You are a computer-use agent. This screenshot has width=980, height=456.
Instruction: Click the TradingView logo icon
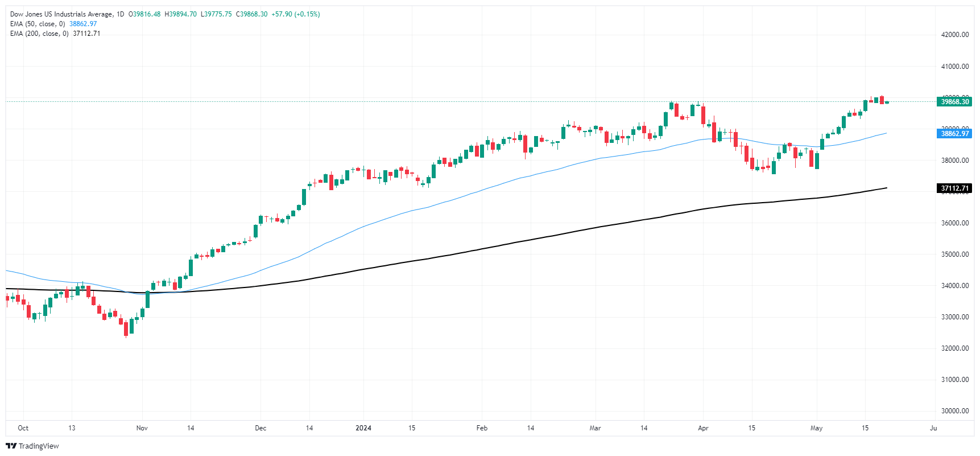coord(11,446)
